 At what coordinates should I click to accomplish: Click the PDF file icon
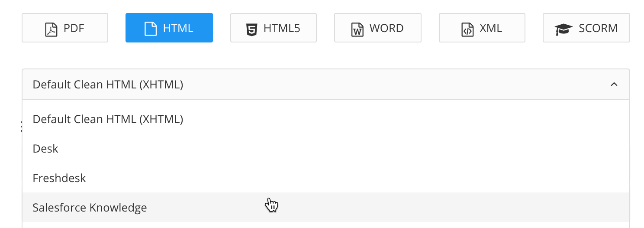(52, 29)
